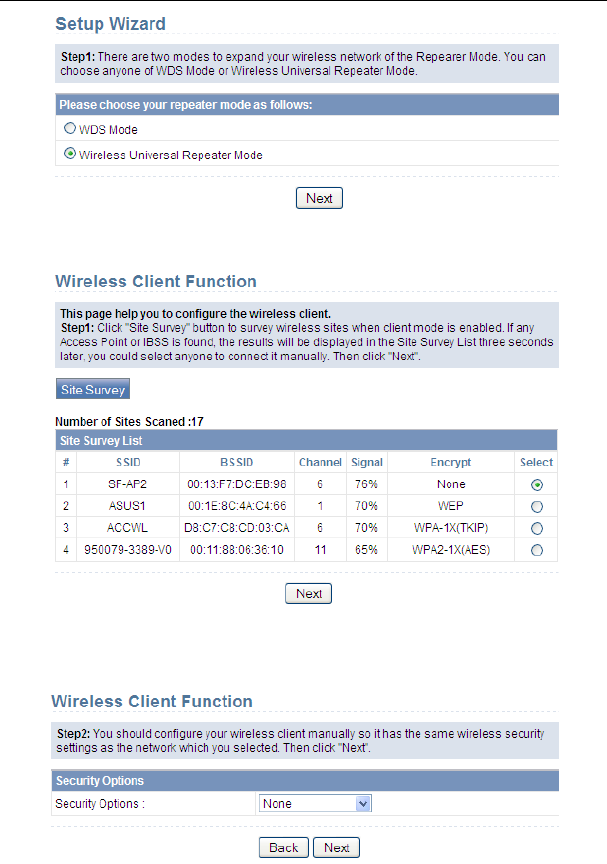Click the None encryption cell for SF-AP2
The height and width of the screenshot is (864, 607).
451,484
